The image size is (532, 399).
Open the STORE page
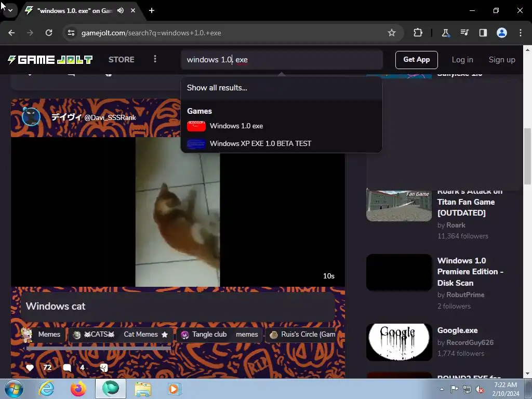tap(122, 60)
